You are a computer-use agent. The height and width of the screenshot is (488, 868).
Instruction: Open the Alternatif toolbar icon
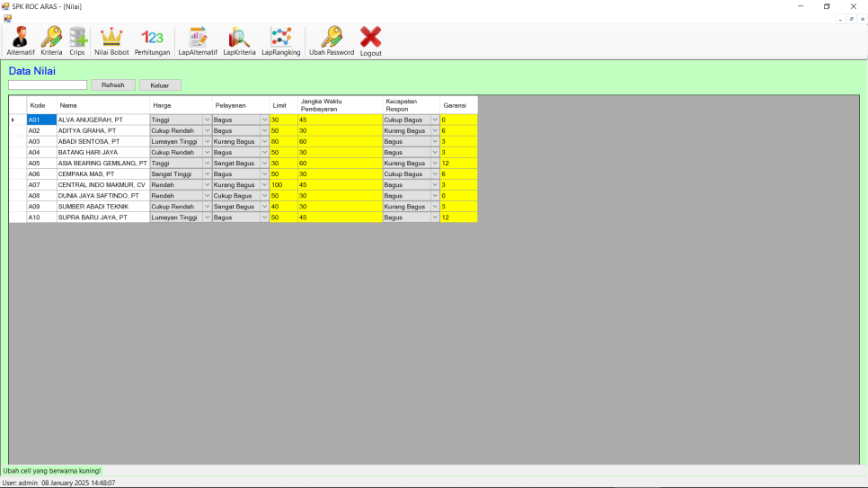coord(21,38)
